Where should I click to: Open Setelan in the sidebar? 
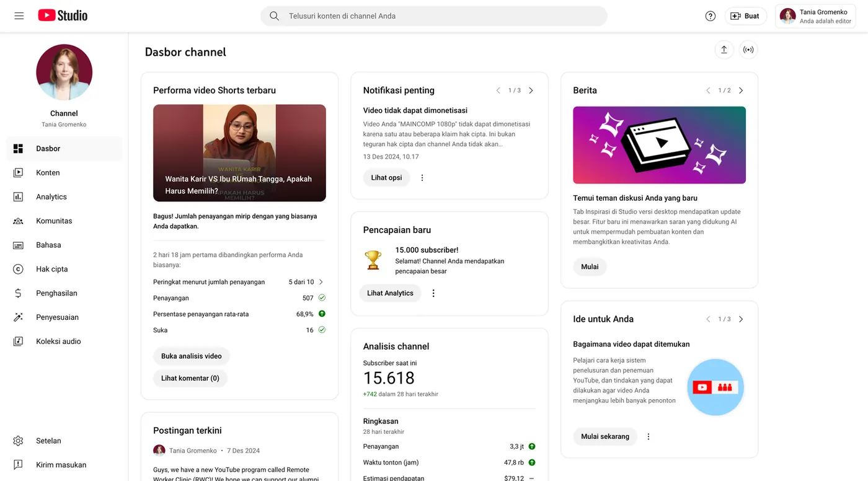coord(64,441)
